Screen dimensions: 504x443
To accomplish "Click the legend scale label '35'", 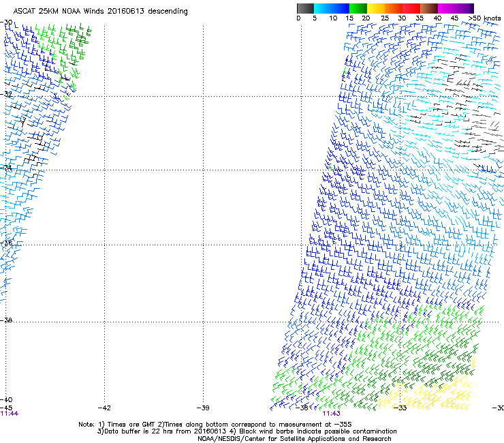I will coord(420,18).
